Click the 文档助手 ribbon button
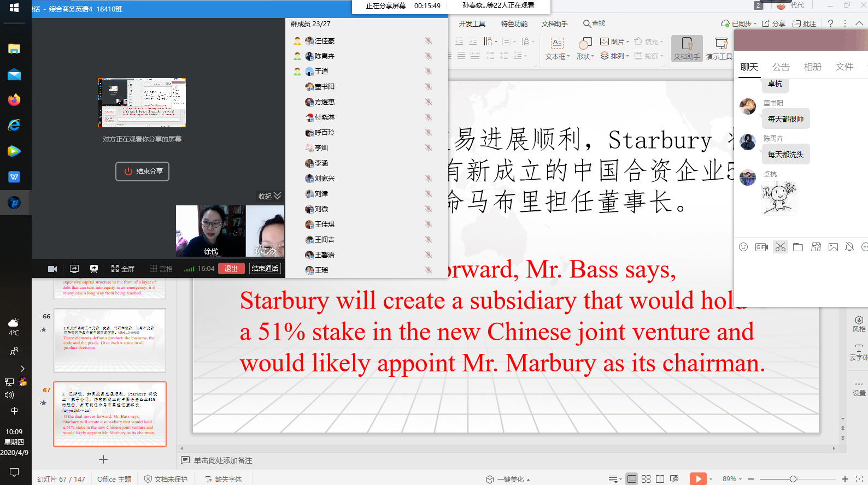The width and height of the screenshot is (868, 485). coord(687,49)
